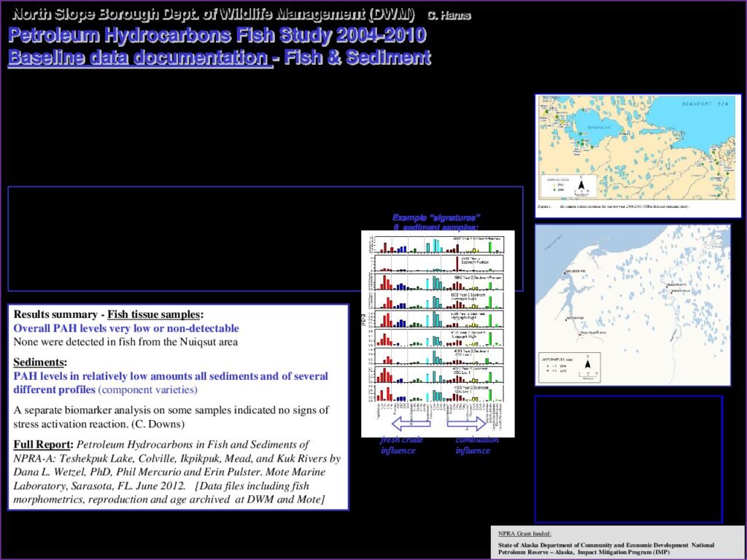Select the bottom sediment signature bar chart
The image size is (747, 560).
pos(438,393)
